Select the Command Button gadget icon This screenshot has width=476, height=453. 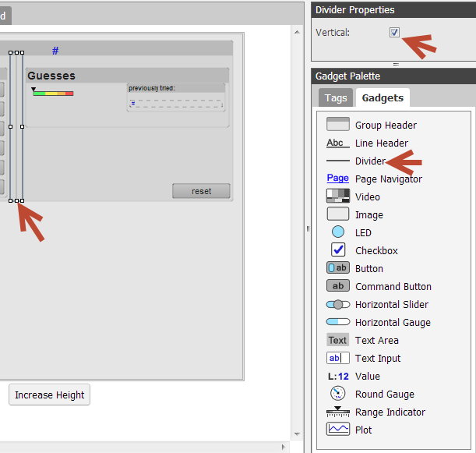[x=338, y=285]
